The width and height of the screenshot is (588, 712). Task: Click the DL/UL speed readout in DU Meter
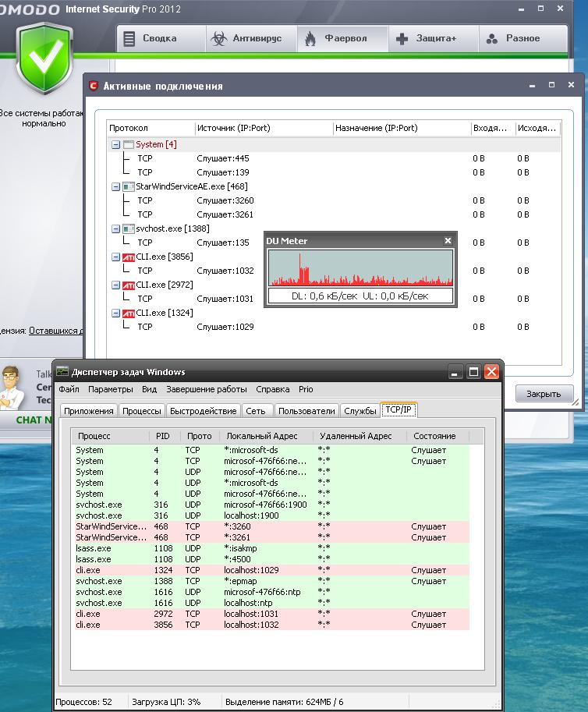(360, 296)
